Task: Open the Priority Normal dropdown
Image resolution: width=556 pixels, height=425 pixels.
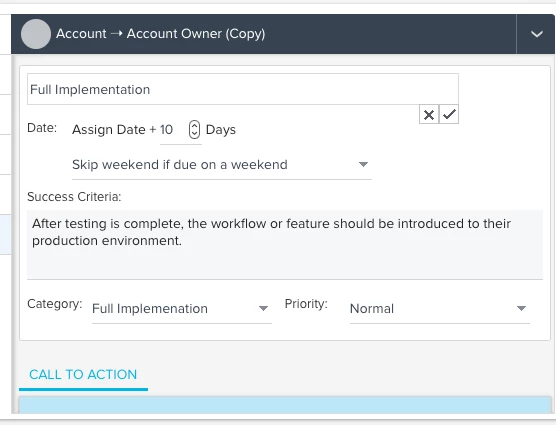Action: click(440, 309)
